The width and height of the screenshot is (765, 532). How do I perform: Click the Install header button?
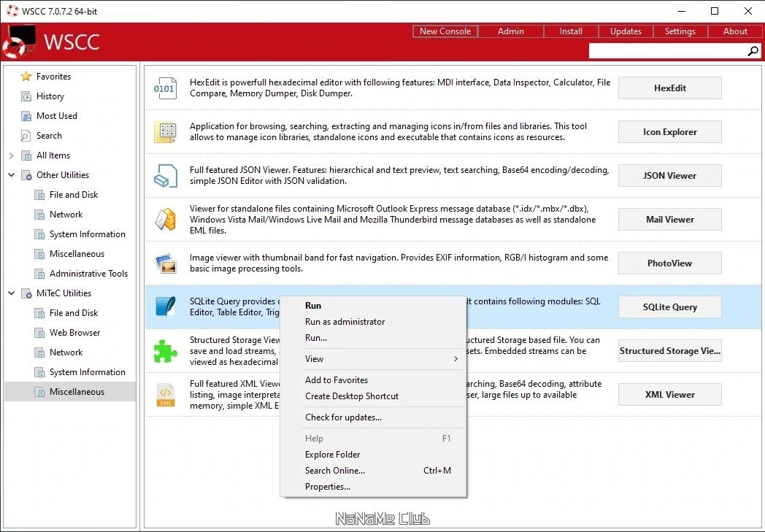[x=571, y=31]
